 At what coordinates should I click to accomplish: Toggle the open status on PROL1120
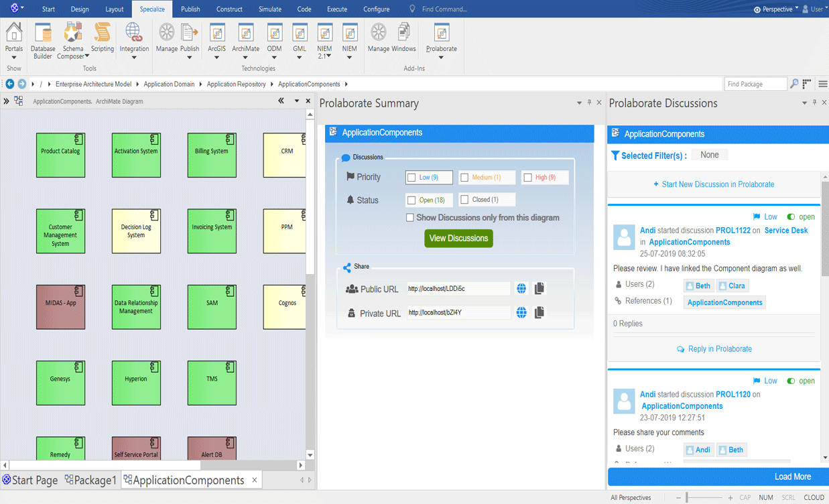791,381
